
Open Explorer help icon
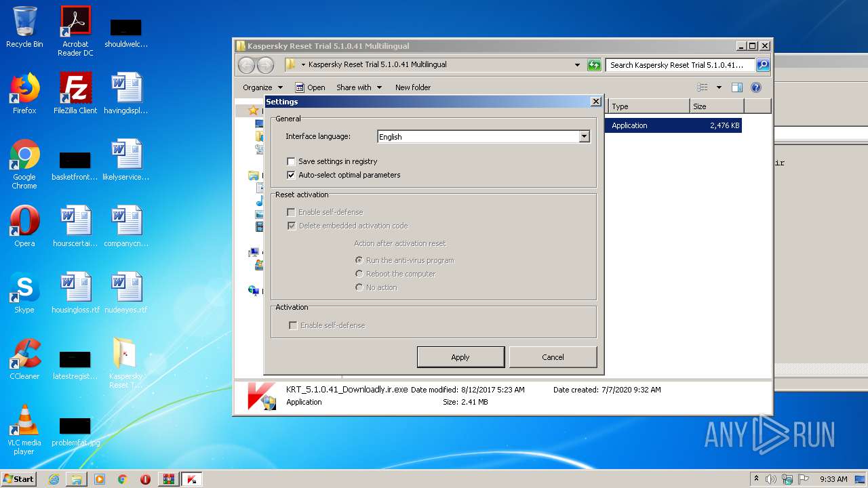point(756,87)
